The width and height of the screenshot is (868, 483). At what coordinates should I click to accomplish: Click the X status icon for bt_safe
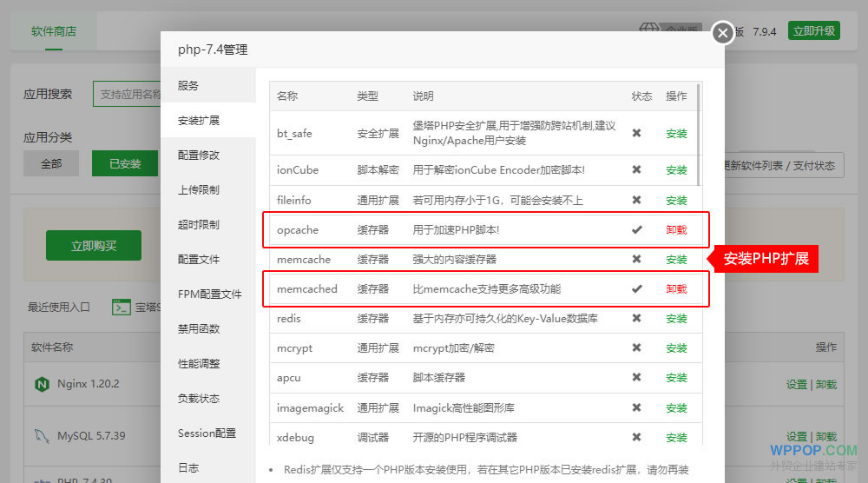(x=636, y=133)
